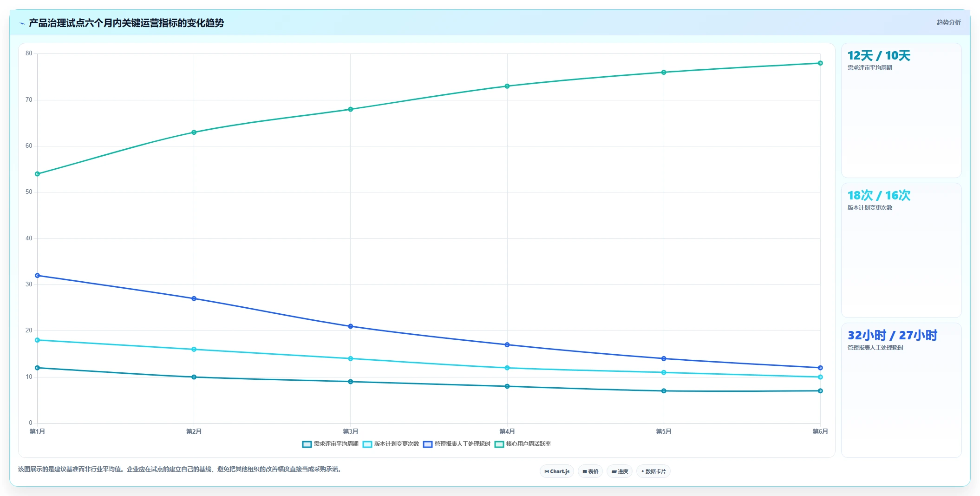Click the 第4月 x-axis label
The width and height of the screenshot is (980, 496).
coord(507,431)
